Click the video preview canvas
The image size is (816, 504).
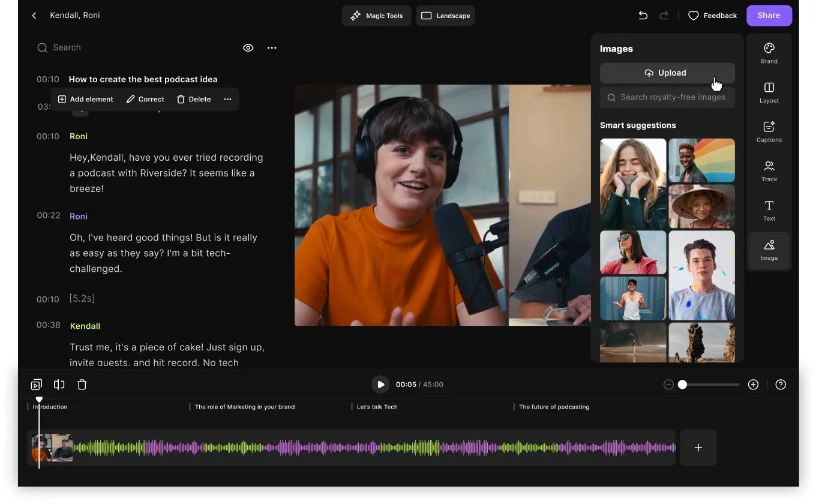(442, 205)
